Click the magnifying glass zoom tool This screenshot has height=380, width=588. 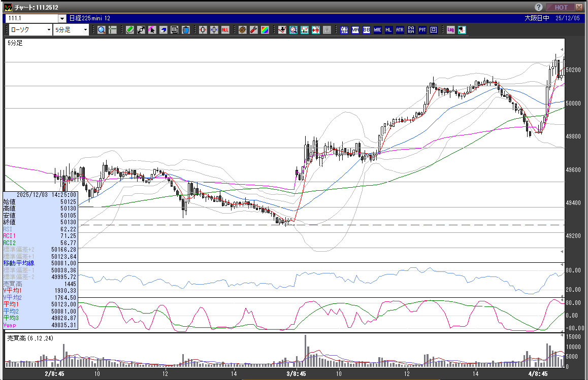point(102,30)
